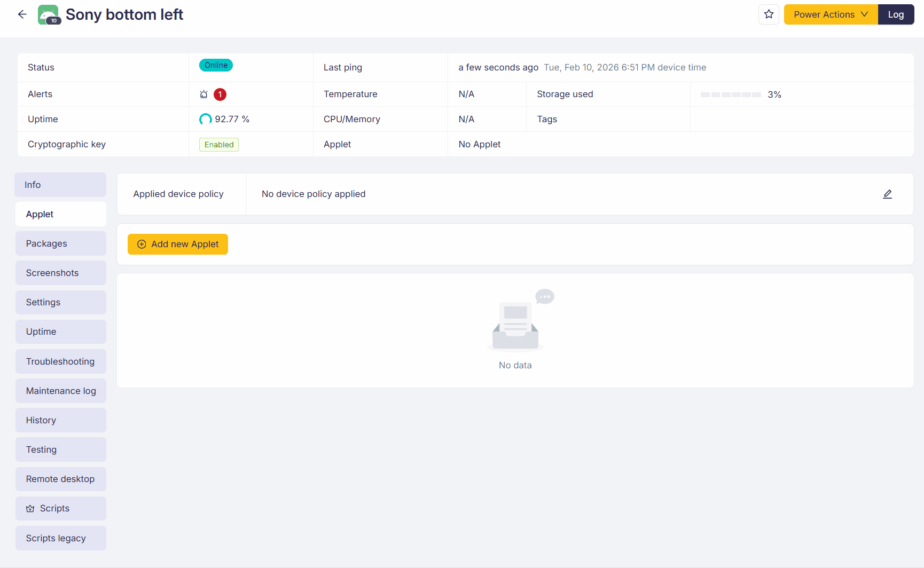This screenshot has width=924, height=568.
Task: Select the Remote desktop tab
Action: coord(60,479)
